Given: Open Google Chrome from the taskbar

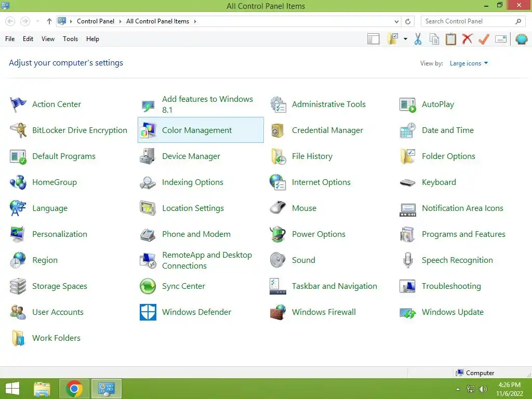Looking at the screenshot, I should pyautogui.click(x=74, y=389).
